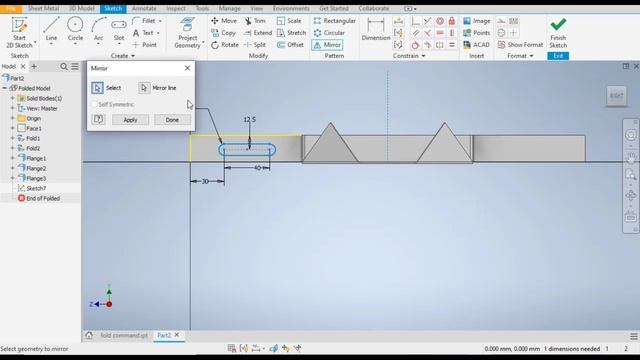Go to Home document tab
Viewport: 640px width, 360px height.
tap(89, 335)
